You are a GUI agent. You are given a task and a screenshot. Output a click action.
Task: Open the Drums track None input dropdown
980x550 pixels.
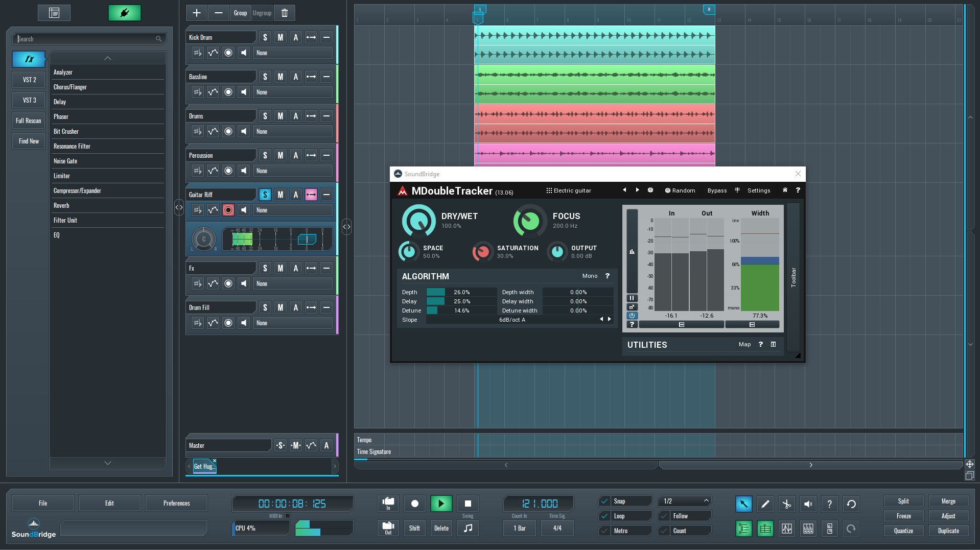[292, 131]
